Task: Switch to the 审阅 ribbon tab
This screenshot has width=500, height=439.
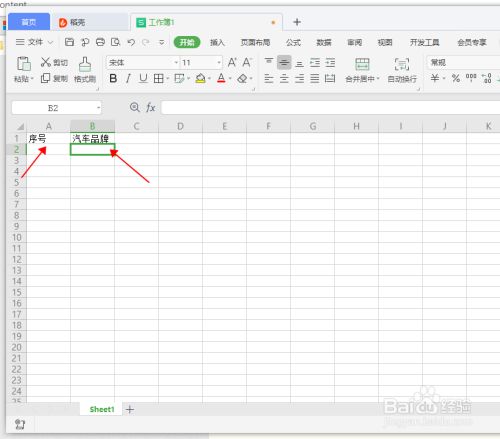Action: click(x=354, y=42)
